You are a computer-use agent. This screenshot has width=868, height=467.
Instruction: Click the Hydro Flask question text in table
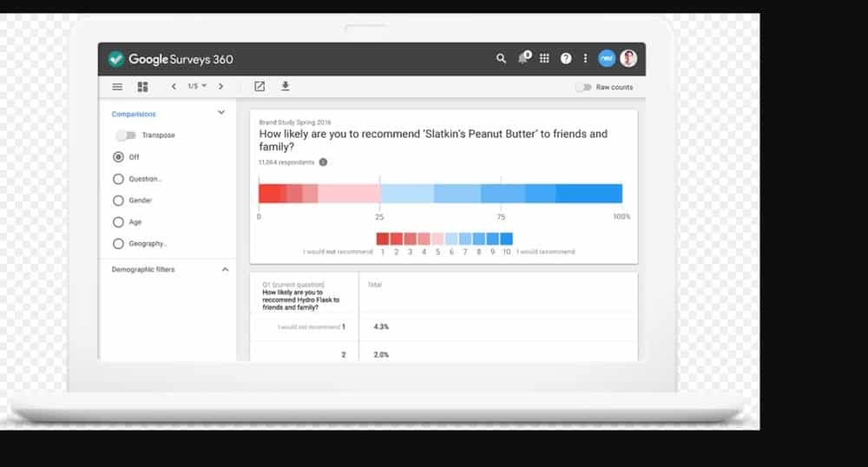coord(300,299)
